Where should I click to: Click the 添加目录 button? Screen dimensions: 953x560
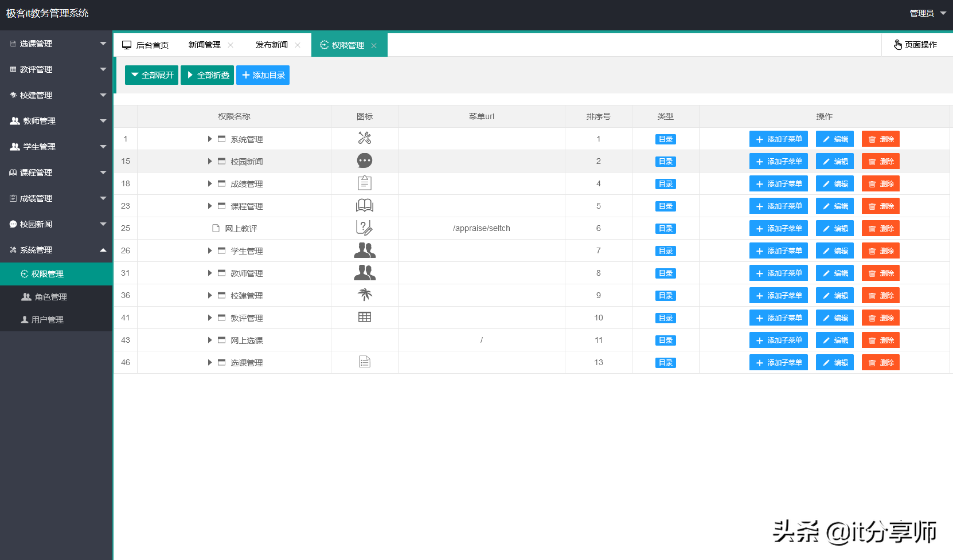click(263, 75)
